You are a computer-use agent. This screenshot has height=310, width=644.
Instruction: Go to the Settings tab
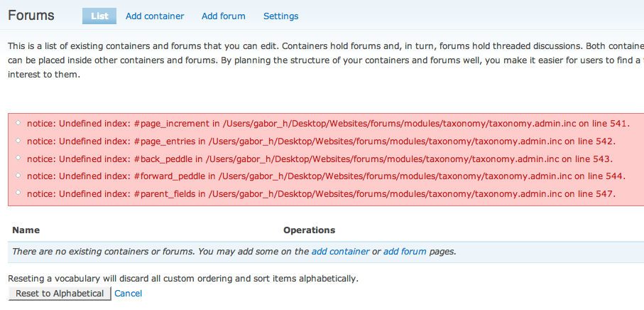281,16
